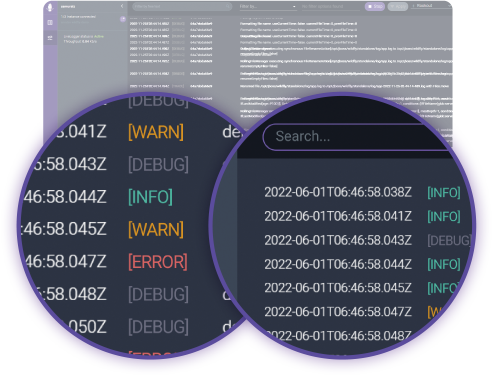Select the red [ERROR] tag at 58.047Z
495x376 pixels.
click(158, 262)
